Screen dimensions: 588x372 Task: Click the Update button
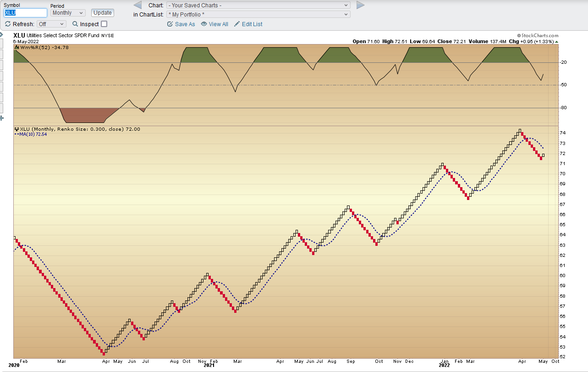pos(103,13)
